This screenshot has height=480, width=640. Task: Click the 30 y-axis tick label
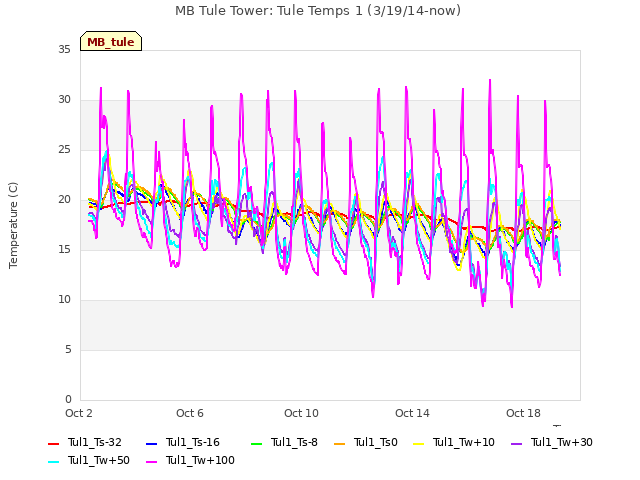point(64,100)
